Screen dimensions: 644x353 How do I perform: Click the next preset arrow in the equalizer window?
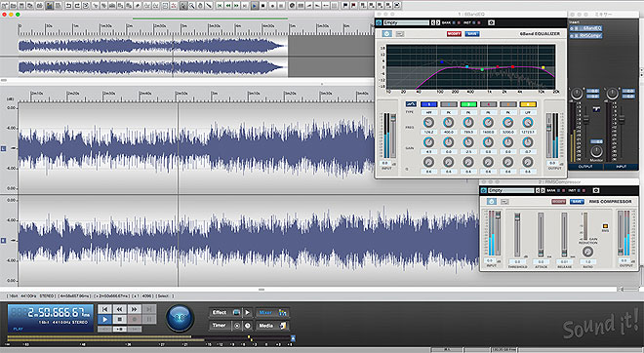coord(438,22)
